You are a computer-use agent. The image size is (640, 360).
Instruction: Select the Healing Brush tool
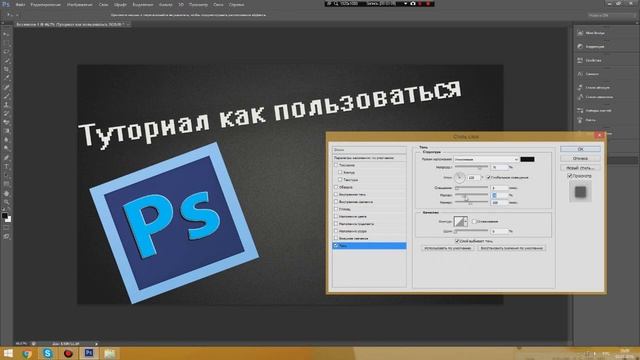(6, 87)
